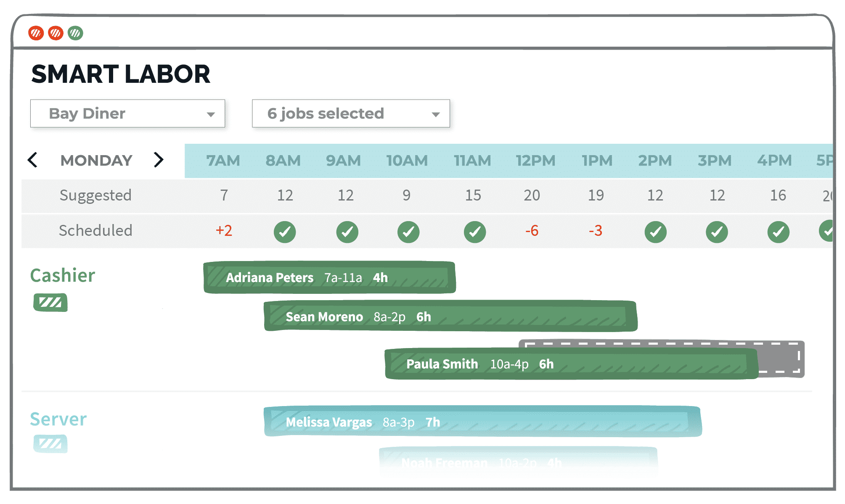The height and width of the screenshot is (504, 845).
Task: Click the Cashier job heading
Action: pos(63,276)
